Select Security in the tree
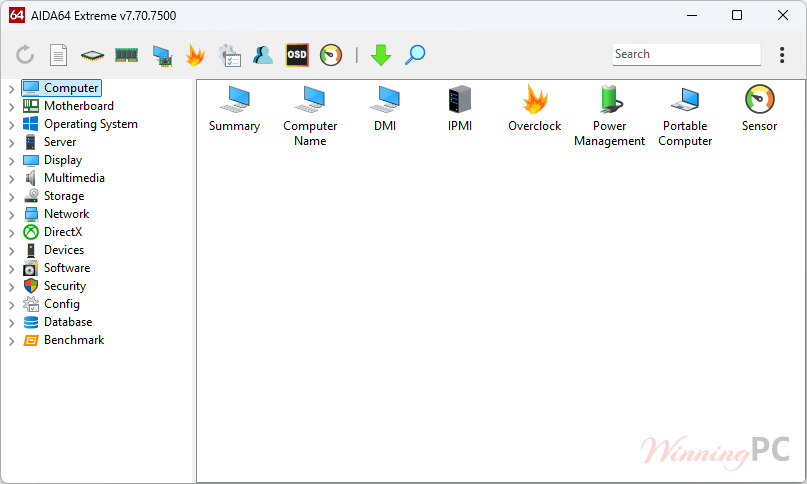 (x=55, y=286)
